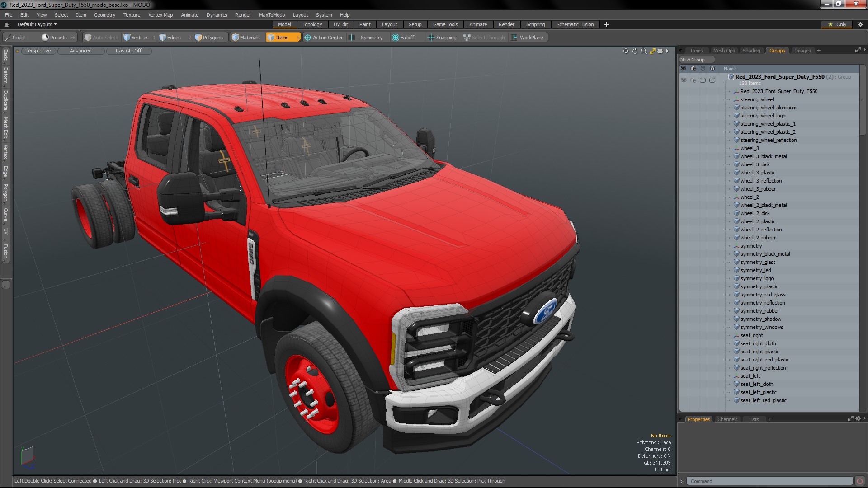This screenshot has width=868, height=488.
Task: Click the camera render column header icon
Action: (693, 69)
